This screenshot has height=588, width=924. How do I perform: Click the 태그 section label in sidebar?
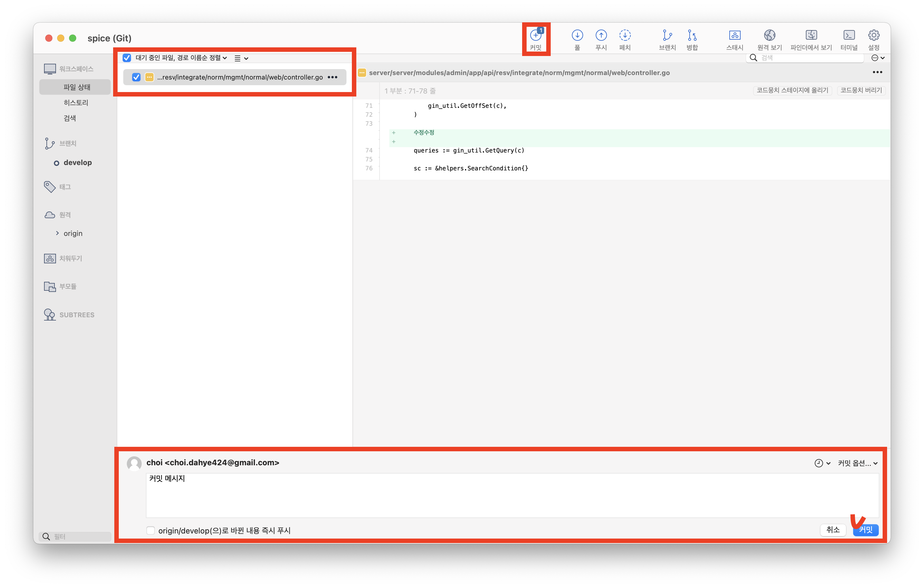65,187
